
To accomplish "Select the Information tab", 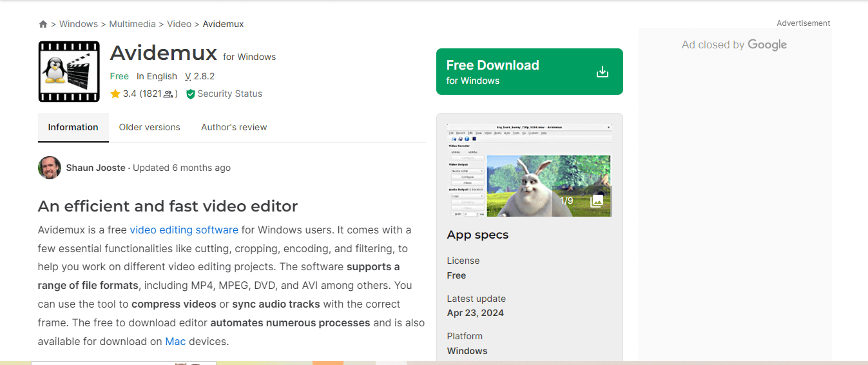I will tap(73, 127).
